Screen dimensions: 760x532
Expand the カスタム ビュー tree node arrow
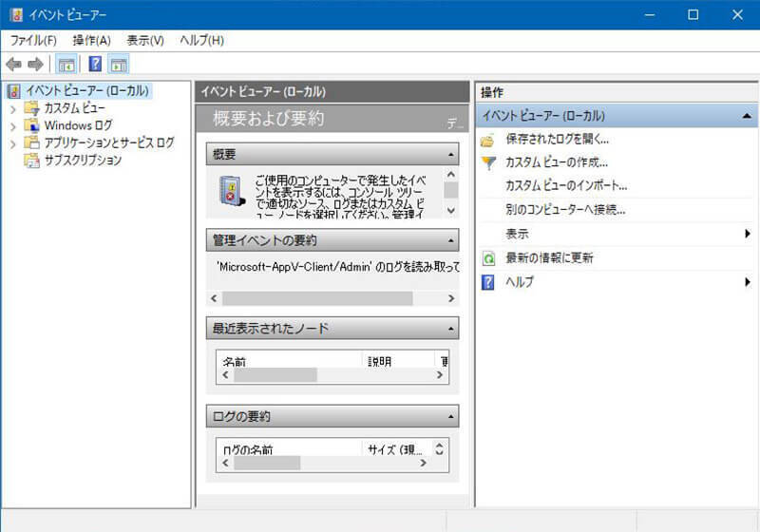(12, 108)
